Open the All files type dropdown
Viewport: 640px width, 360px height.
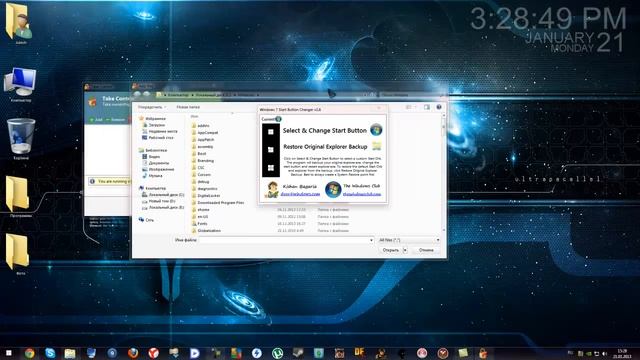click(x=409, y=240)
